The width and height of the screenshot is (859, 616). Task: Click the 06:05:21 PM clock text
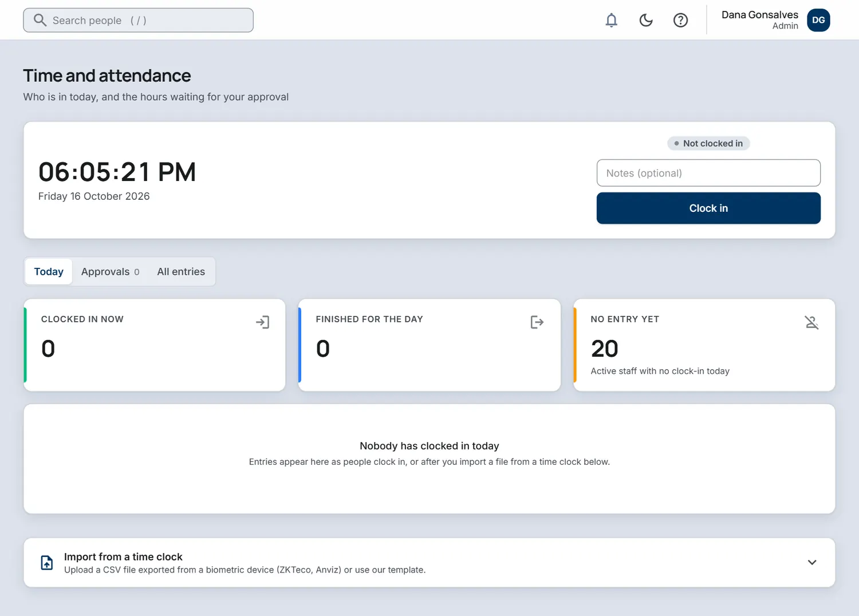coord(117,172)
